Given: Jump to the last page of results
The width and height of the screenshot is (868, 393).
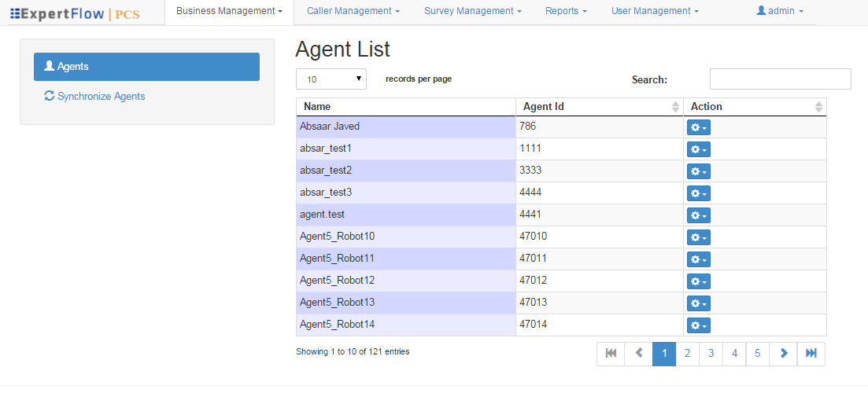Looking at the screenshot, I should pos(811,354).
